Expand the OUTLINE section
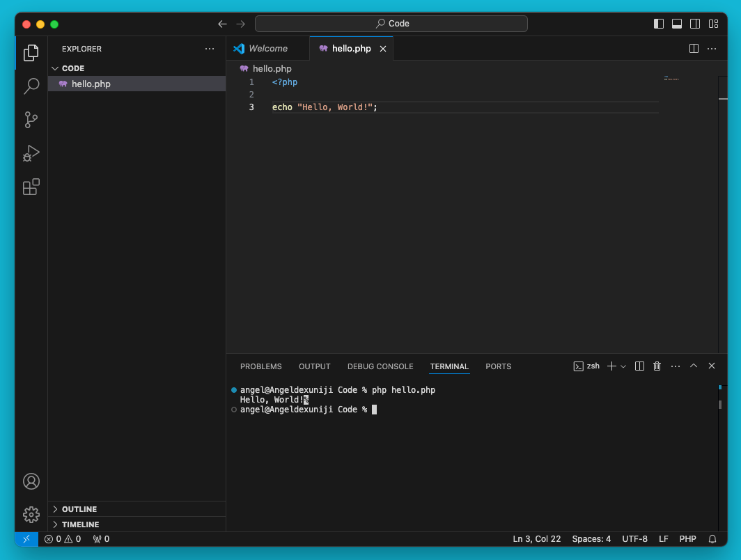The image size is (741, 560). tap(79, 509)
